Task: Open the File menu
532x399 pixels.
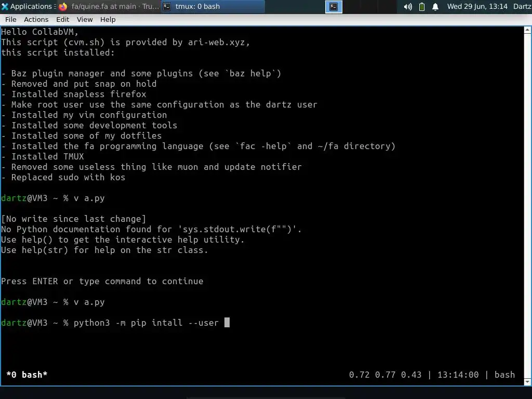Action: [x=11, y=20]
